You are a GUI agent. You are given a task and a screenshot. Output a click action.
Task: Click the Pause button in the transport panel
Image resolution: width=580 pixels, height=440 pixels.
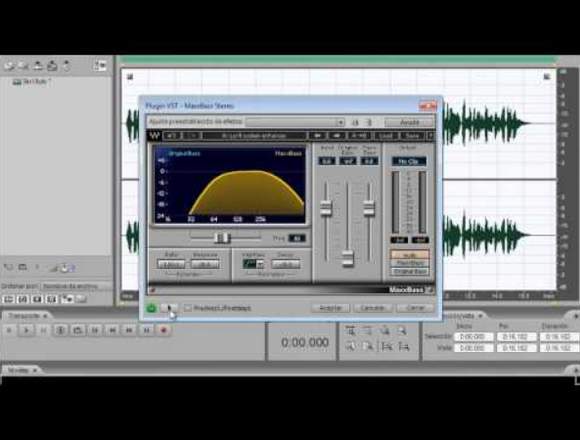43,330
